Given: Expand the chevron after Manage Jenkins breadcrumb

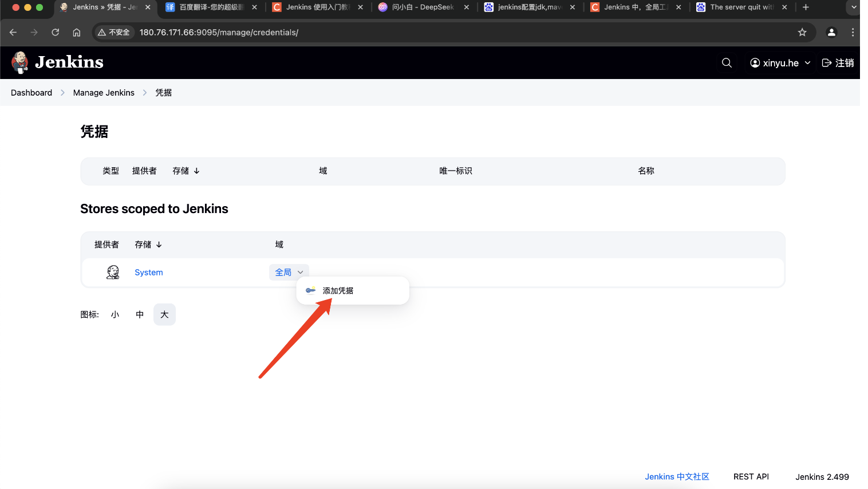Looking at the screenshot, I should (x=145, y=93).
